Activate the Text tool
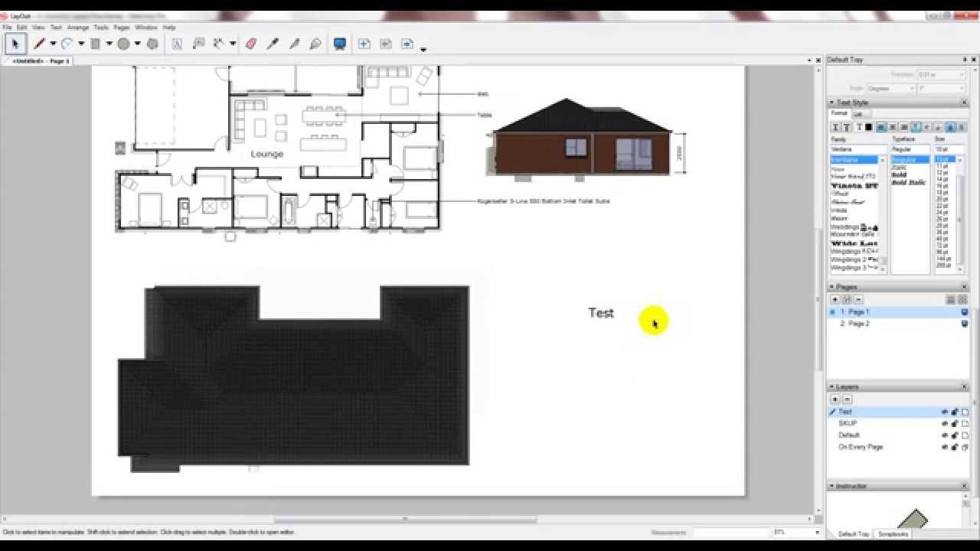The image size is (980, 551). [x=177, y=44]
